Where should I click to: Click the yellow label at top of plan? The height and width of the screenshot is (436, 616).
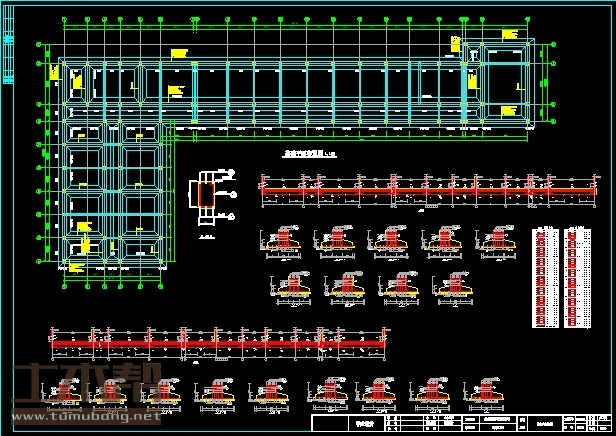pos(180,52)
